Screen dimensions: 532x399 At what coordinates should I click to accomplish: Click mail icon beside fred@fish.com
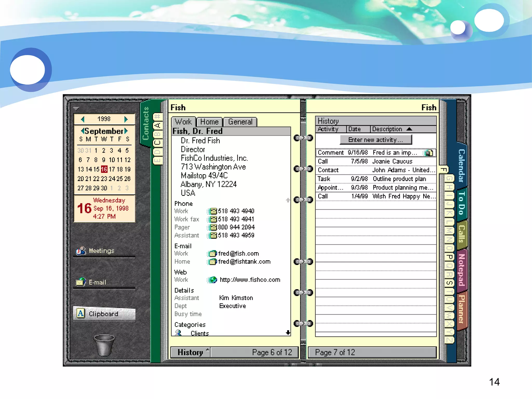pos(212,254)
